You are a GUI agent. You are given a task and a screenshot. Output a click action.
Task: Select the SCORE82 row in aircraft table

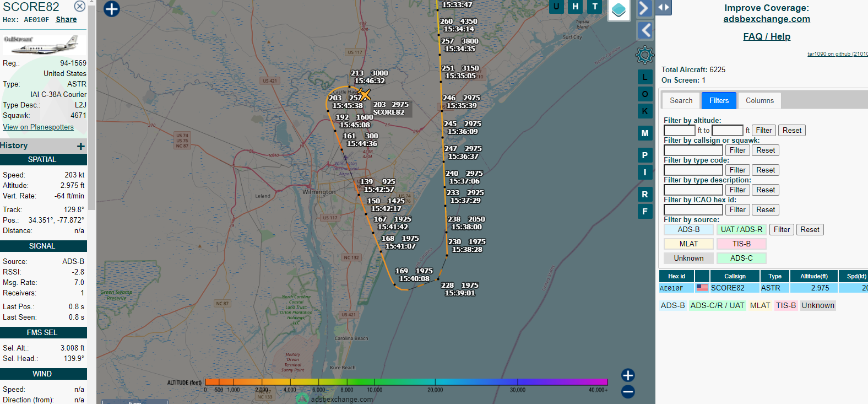763,288
